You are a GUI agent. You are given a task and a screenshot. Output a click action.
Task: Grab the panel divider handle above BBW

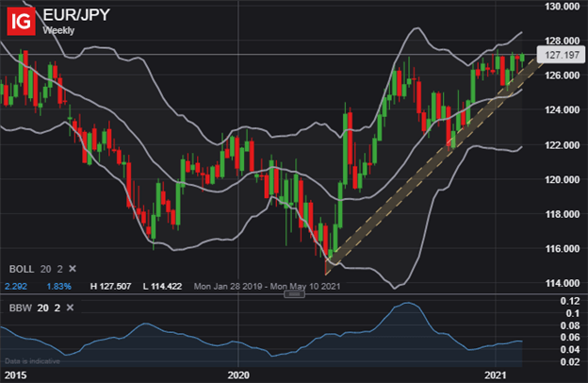pyautogui.click(x=294, y=294)
